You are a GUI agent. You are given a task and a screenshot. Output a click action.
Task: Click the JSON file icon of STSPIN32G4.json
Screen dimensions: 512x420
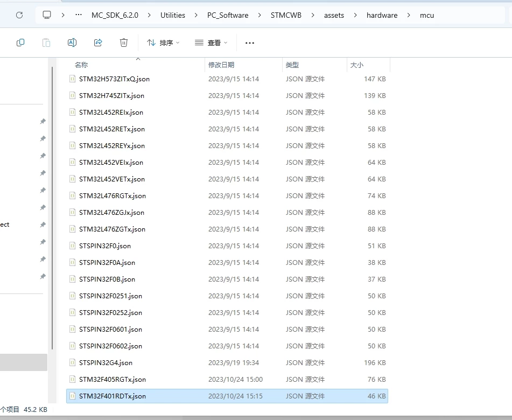73,362
